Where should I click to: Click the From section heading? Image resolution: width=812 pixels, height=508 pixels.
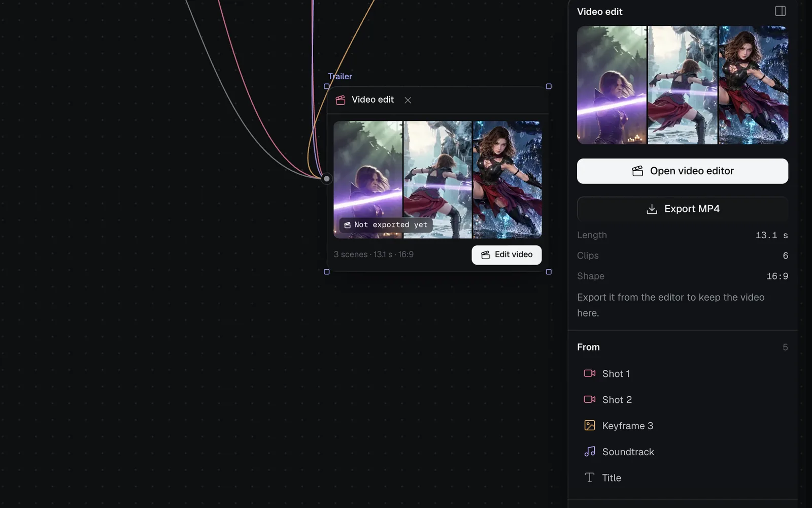[588, 347]
